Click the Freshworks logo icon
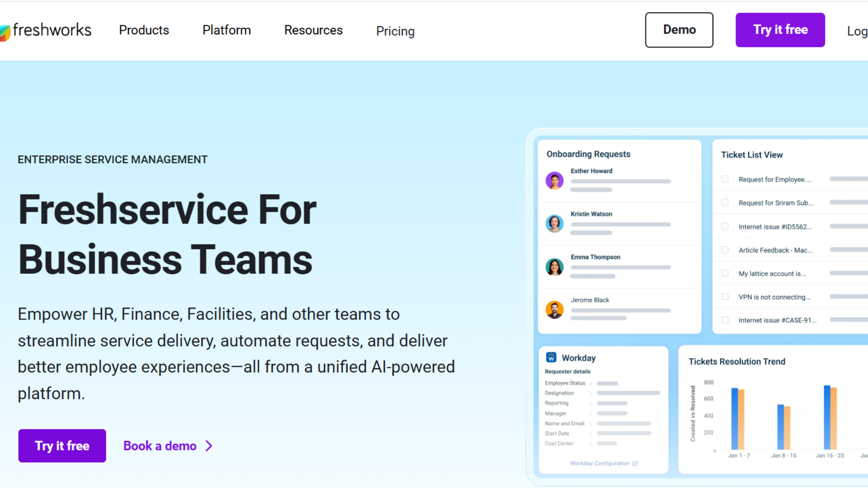 coord(5,33)
